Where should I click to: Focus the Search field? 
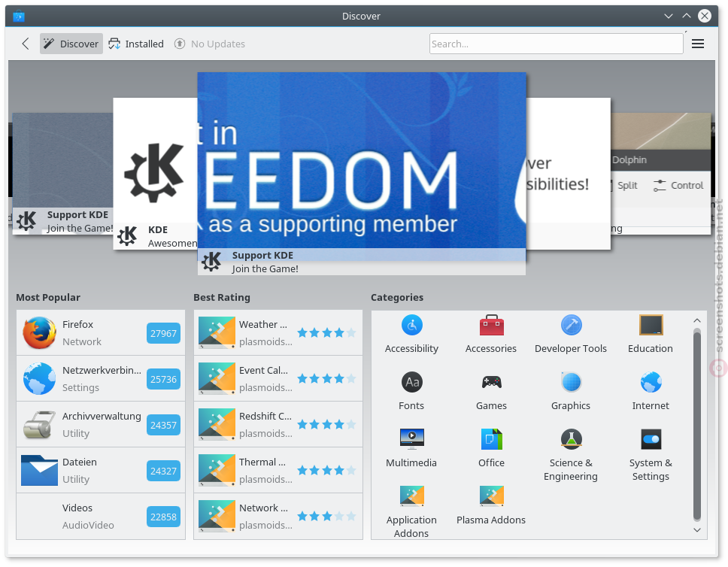(x=556, y=44)
